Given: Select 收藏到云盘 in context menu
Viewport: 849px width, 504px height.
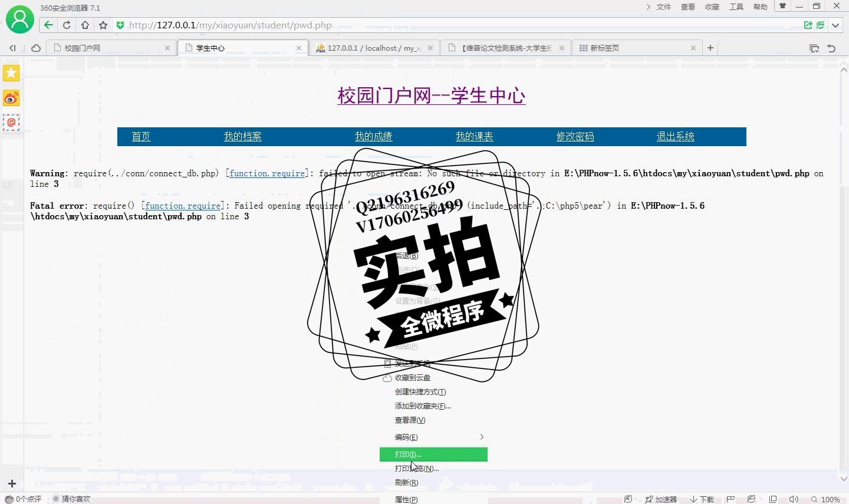Looking at the screenshot, I should click(433, 378).
